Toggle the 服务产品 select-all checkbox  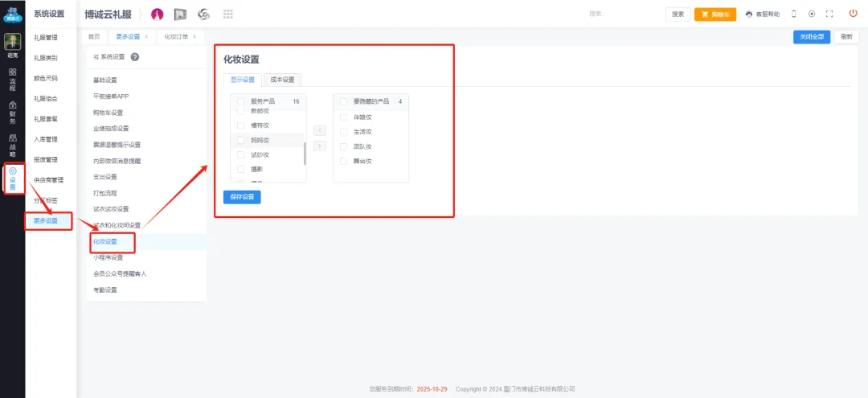240,102
